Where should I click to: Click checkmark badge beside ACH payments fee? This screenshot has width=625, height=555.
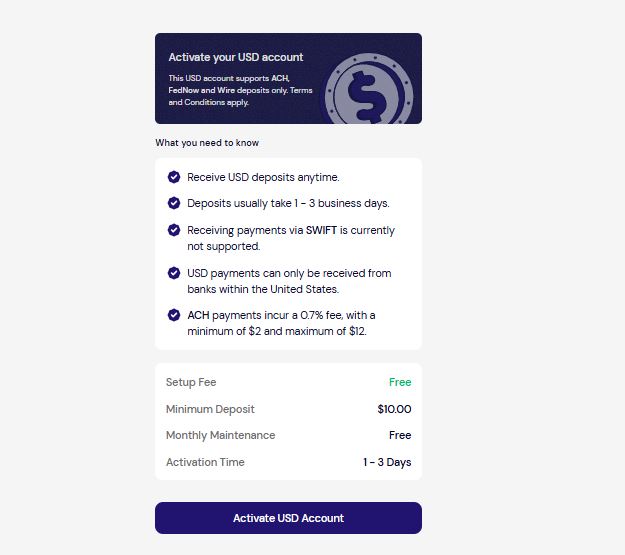(174, 315)
